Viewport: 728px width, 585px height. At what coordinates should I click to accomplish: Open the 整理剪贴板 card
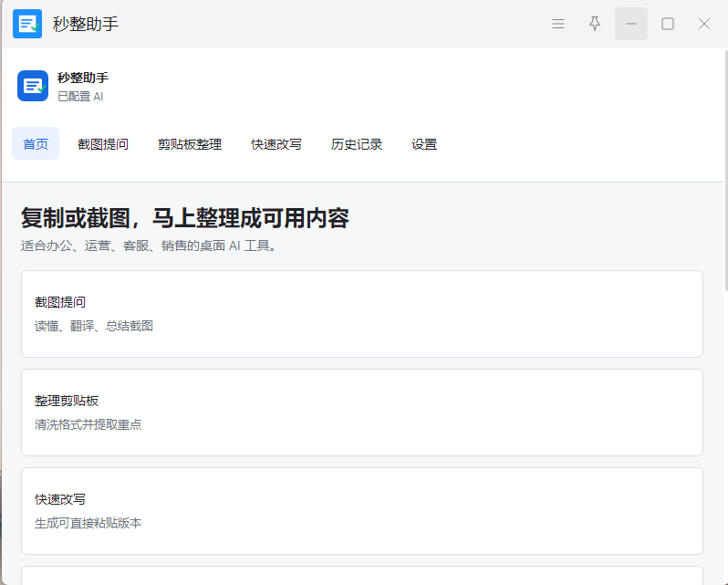pos(362,413)
